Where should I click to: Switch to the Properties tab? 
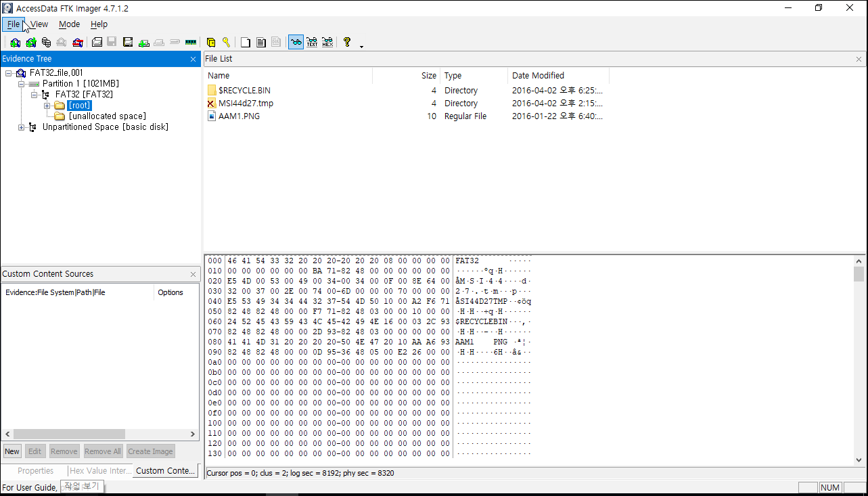click(x=35, y=471)
